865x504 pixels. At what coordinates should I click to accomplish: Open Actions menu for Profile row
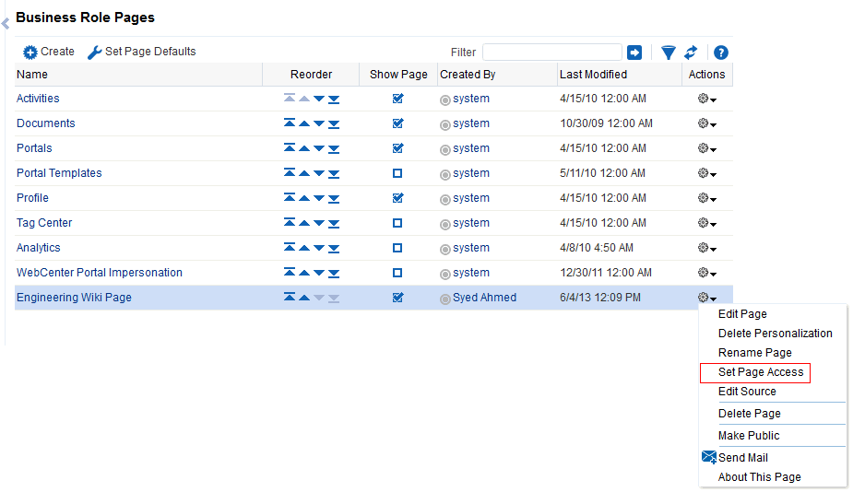point(706,198)
